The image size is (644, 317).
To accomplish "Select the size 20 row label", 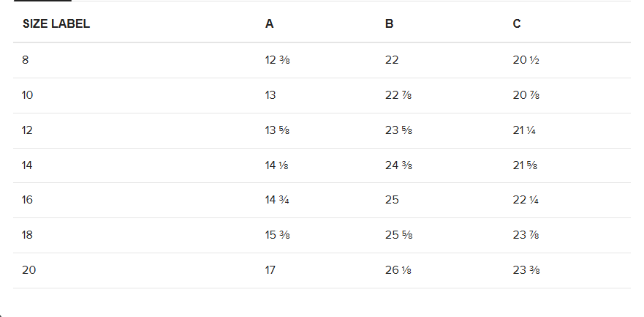I will click(x=29, y=270).
